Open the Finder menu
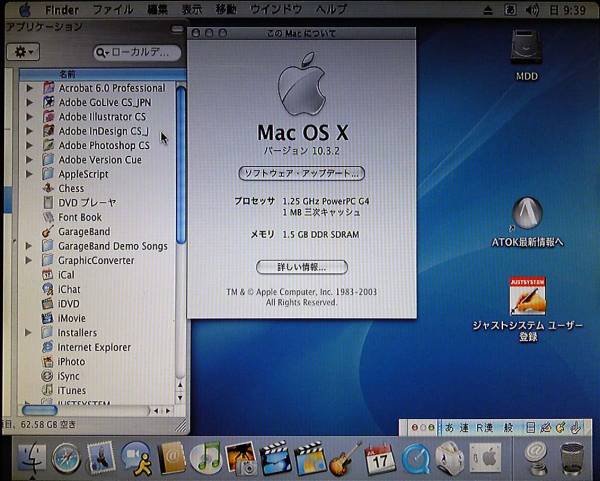 62,10
